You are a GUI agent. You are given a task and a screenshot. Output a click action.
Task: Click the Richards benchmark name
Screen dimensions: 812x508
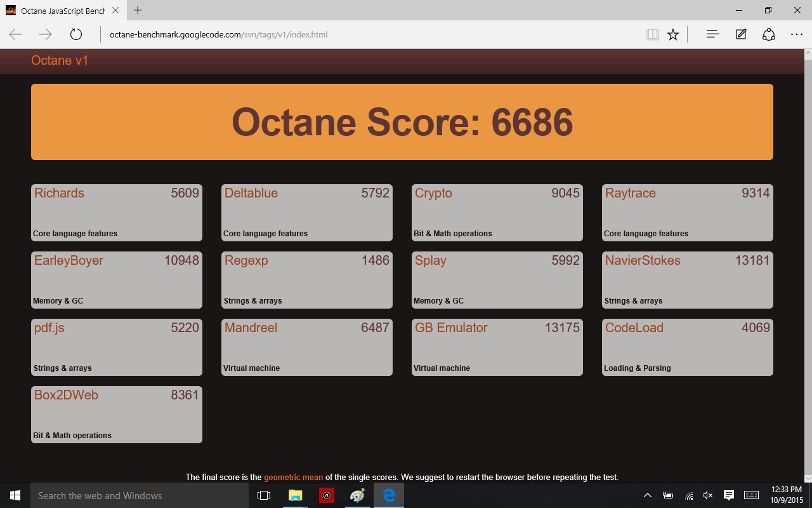pos(59,193)
